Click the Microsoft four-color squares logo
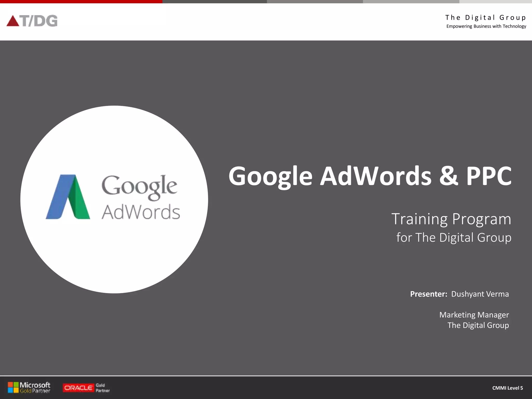532x399 pixels. 13,387
